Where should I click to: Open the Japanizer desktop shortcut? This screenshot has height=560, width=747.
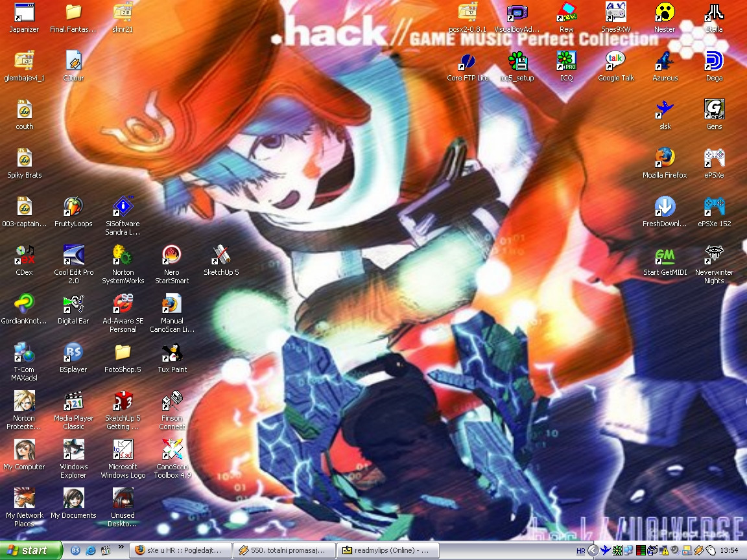(24, 17)
